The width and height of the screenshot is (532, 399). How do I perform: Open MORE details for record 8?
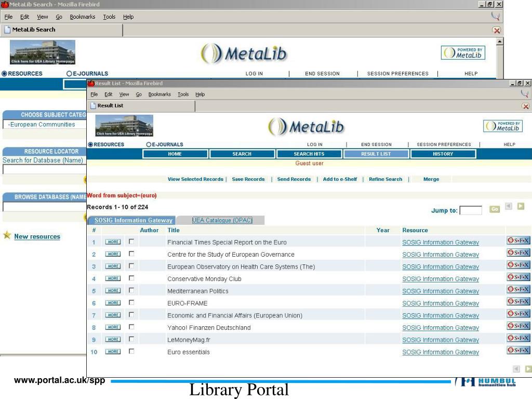pyautogui.click(x=113, y=327)
